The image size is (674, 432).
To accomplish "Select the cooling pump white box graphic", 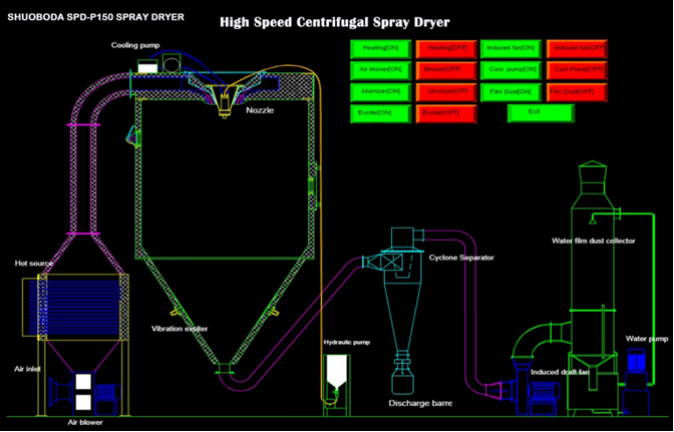I will pyautogui.click(x=147, y=67).
